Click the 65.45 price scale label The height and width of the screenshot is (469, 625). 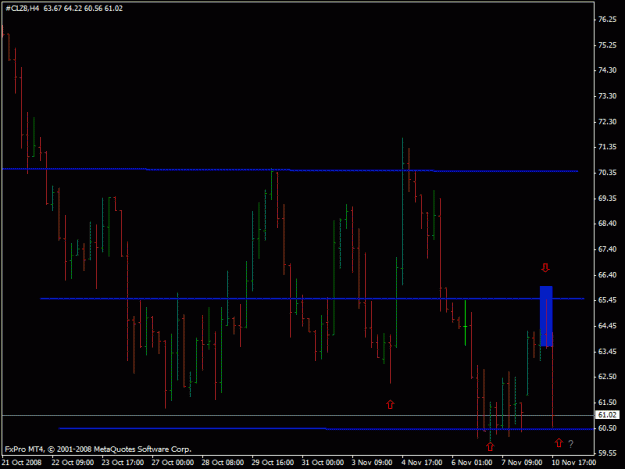click(607, 300)
